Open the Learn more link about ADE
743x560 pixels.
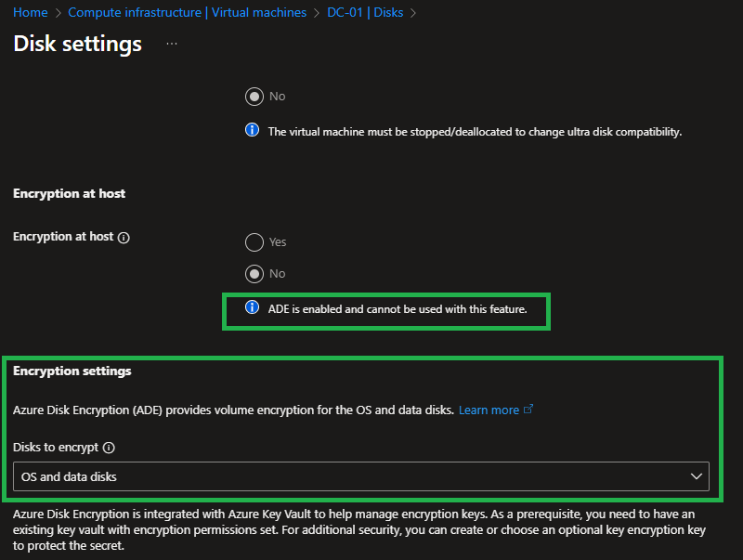tap(489, 410)
